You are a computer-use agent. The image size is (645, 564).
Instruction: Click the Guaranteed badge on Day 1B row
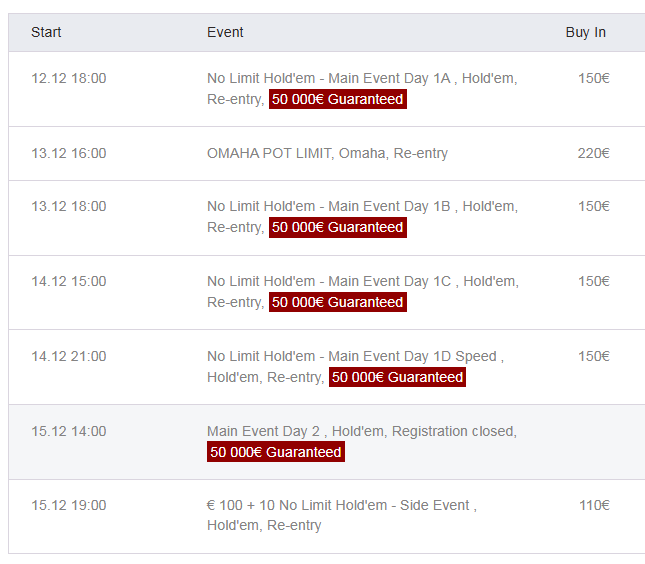(x=337, y=227)
